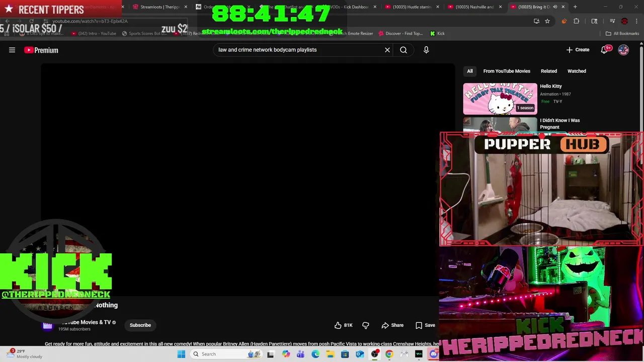Switch to the Nashville browser tab

pos(474,7)
